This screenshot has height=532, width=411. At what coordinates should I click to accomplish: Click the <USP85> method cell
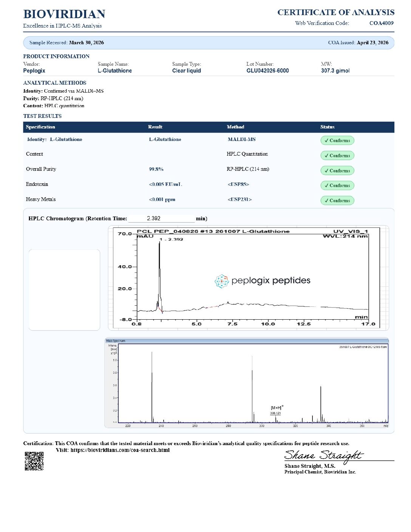pos(238,184)
